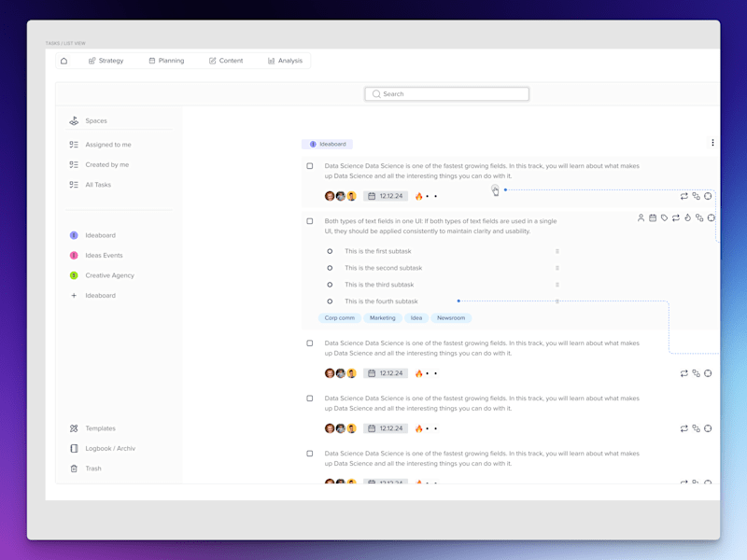Focus the Search field
The height and width of the screenshot is (560, 747).
click(447, 94)
